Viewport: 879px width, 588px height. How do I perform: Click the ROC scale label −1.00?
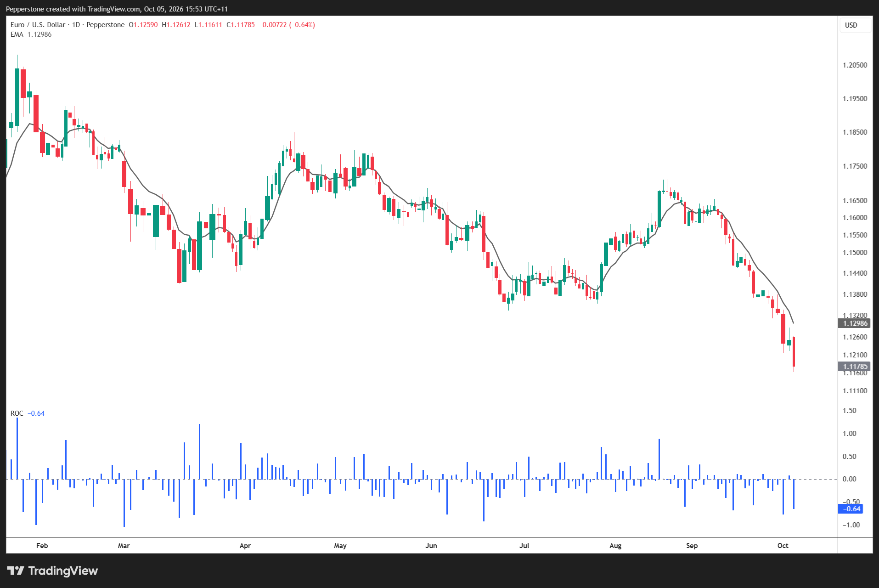tap(851, 525)
